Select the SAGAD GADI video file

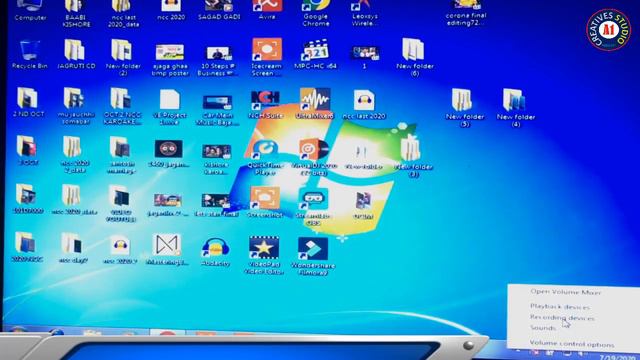(219, 10)
